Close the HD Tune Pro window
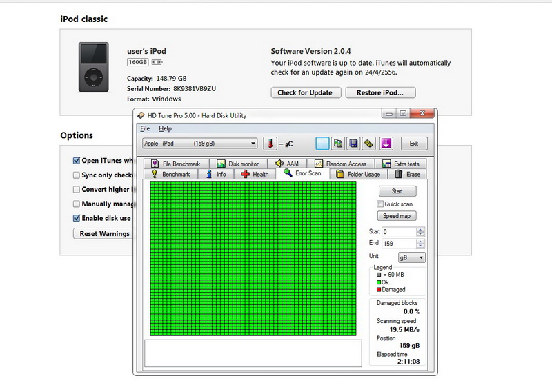552x392 pixels. coord(422,113)
